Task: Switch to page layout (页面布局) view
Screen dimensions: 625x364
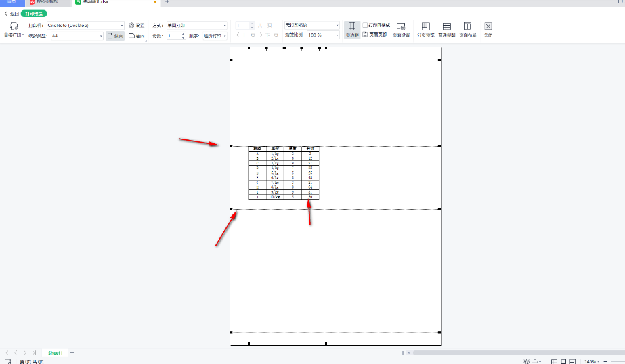Action: (467, 30)
